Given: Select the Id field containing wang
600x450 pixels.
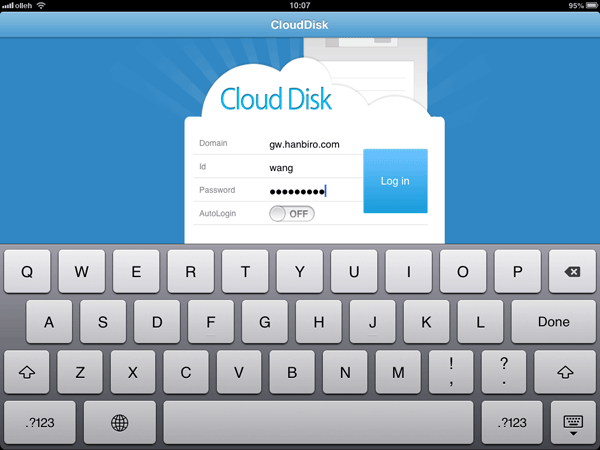Looking at the screenshot, I should click(311, 167).
